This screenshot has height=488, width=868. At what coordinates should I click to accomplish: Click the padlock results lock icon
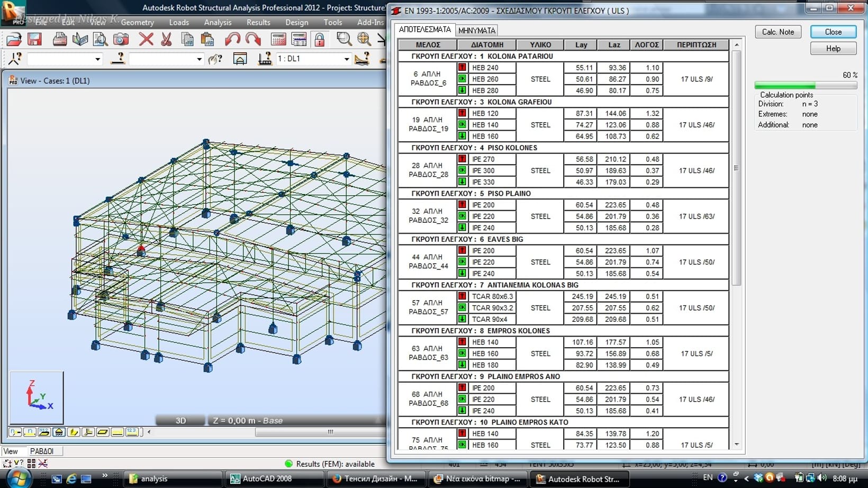(320, 39)
